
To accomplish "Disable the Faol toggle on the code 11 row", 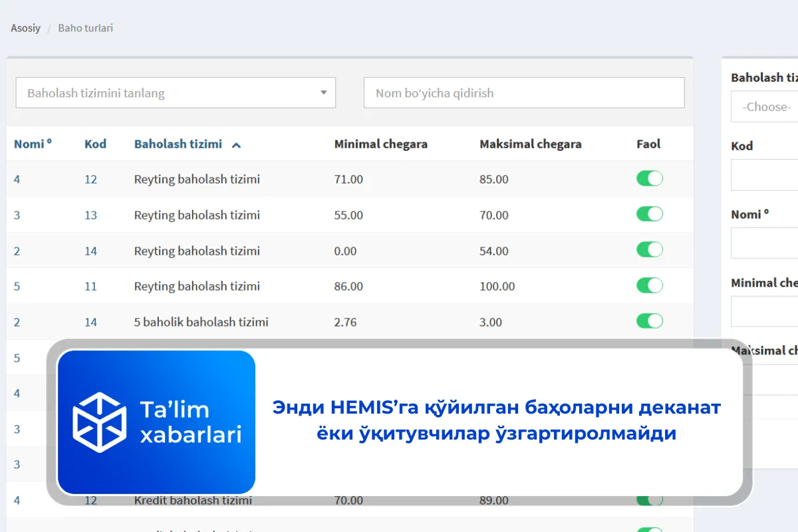I will 650,285.
